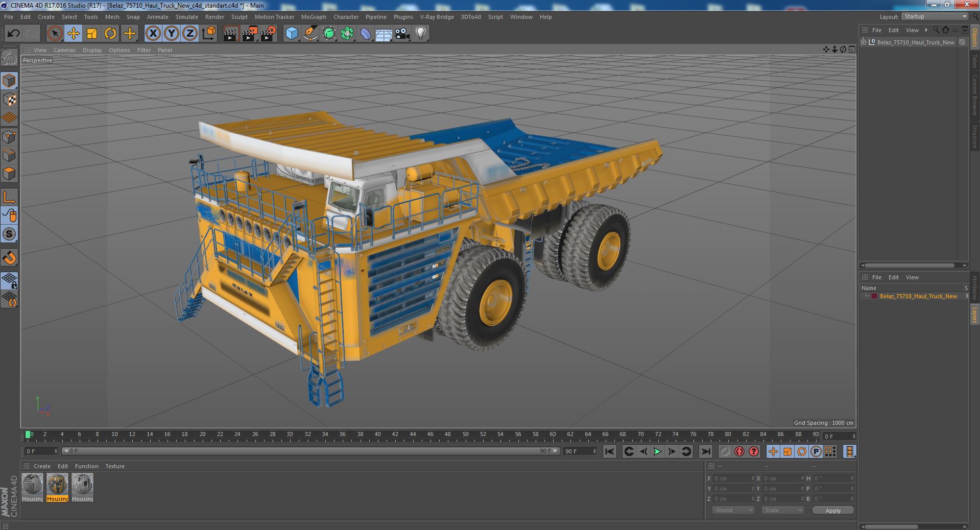The width and height of the screenshot is (980, 530).
Task: Open the World coordinate dropdown
Action: (733, 510)
